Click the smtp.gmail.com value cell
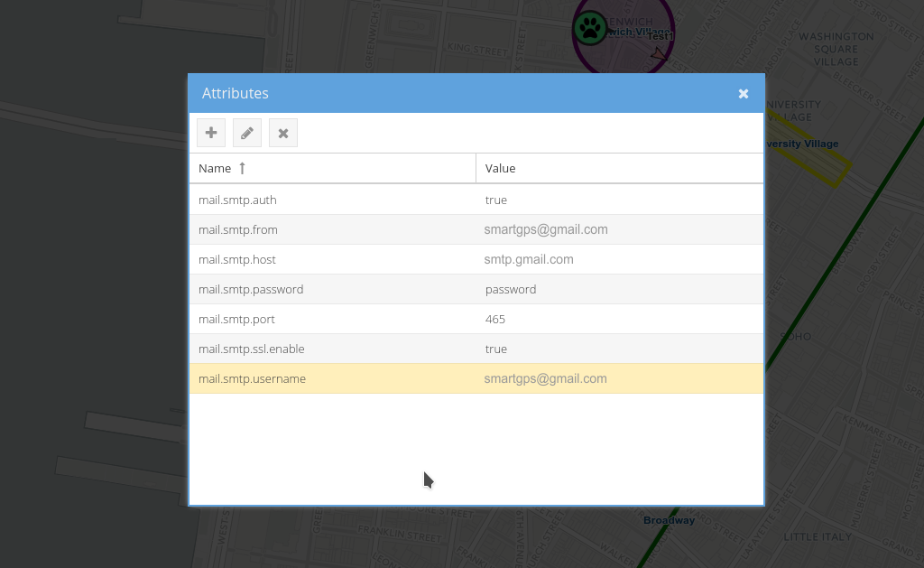This screenshot has width=924, height=568. pos(529,259)
